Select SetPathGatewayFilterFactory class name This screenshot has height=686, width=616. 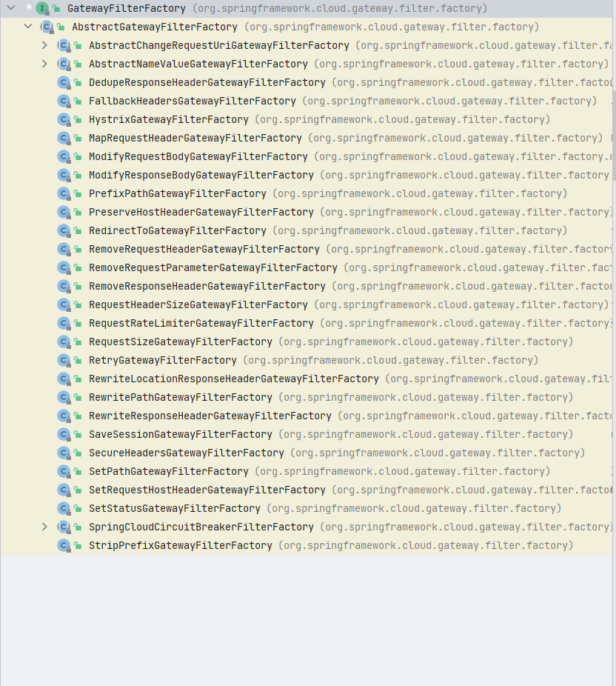(x=169, y=471)
